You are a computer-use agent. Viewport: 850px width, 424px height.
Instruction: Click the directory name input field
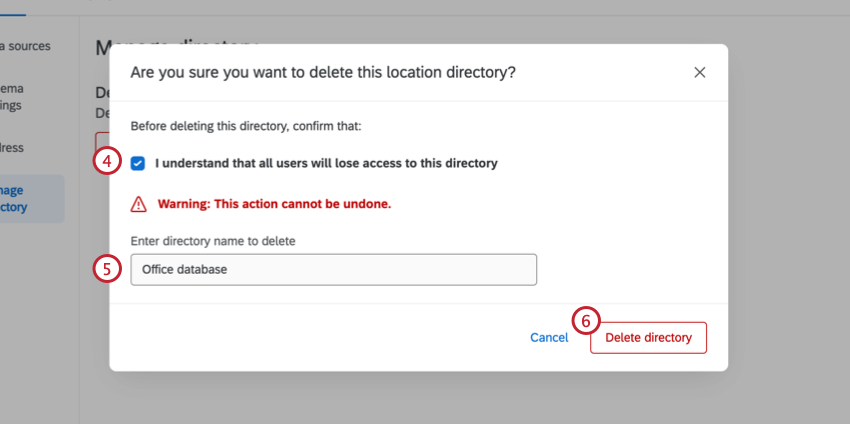point(334,269)
